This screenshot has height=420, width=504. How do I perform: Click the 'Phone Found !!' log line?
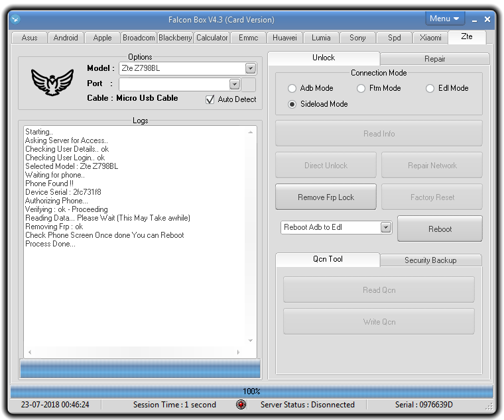coord(50,184)
